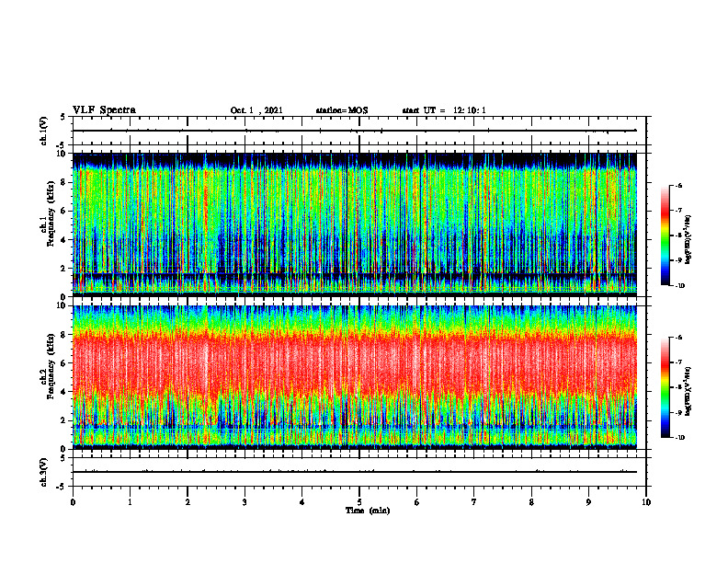Image resolution: width=728 pixels, height=563 pixels.
Task: Select the "-7" label on ch.2 colorbar
Action: pyautogui.click(x=678, y=362)
